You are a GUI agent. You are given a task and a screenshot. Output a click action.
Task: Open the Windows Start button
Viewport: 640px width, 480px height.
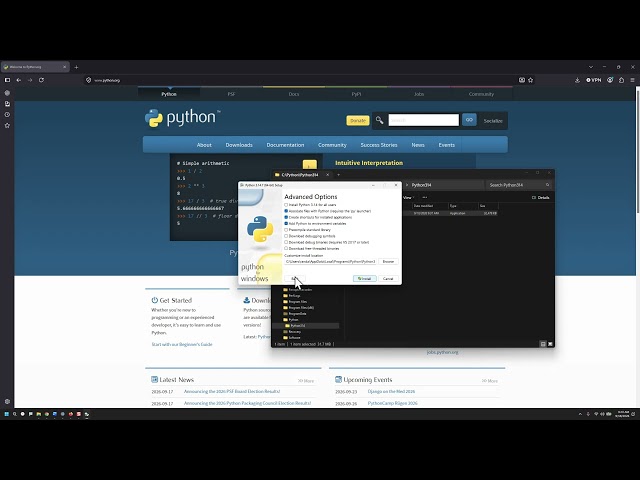pos(7,414)
